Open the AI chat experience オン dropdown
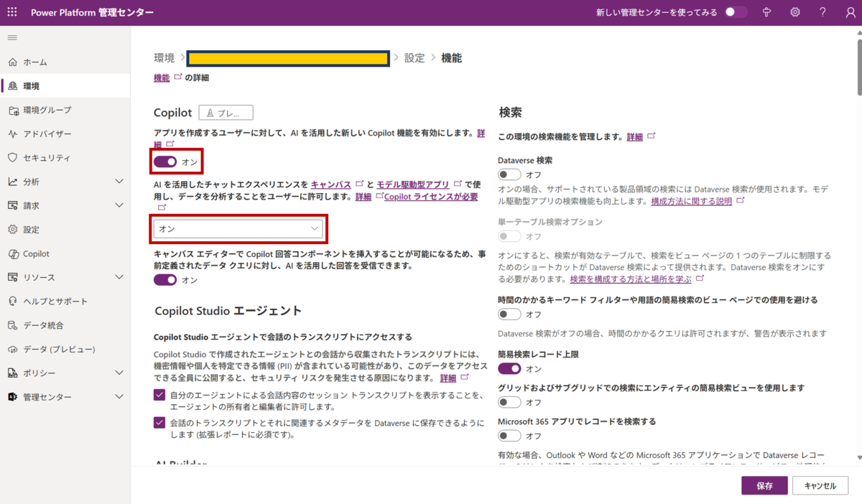This screenshot has width=862, height=504. tap(238, 228)
